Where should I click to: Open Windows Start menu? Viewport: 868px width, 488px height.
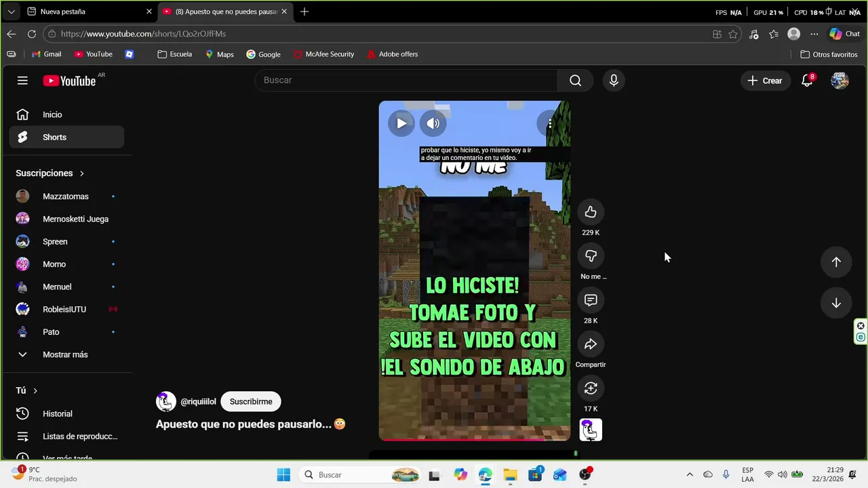click(x=283, y=475)
